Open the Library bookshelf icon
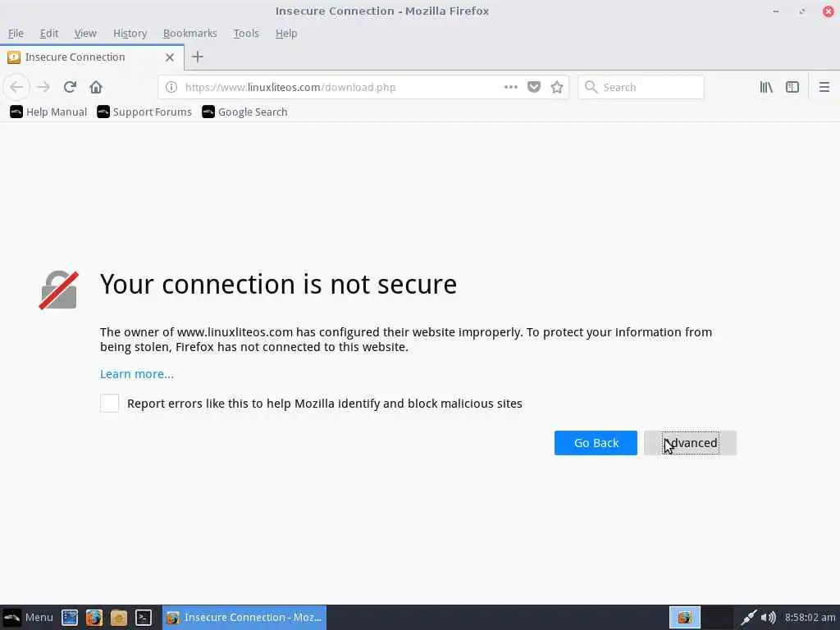 (x=766, y=87)
